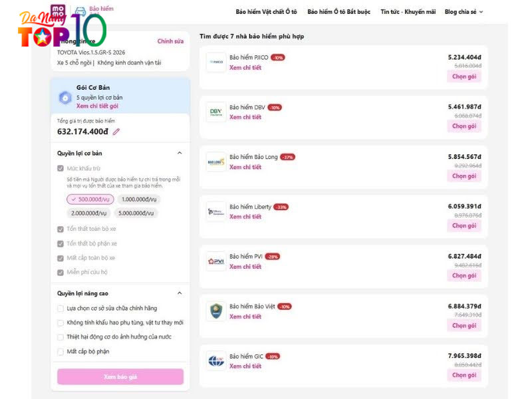
Task: Select the 500.000đ/vụ deductible option
Action: (90, 199)
